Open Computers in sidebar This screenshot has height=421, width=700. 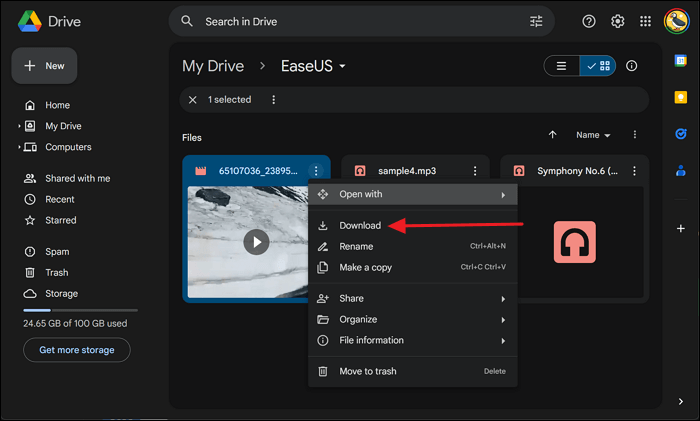coord(68,147)
